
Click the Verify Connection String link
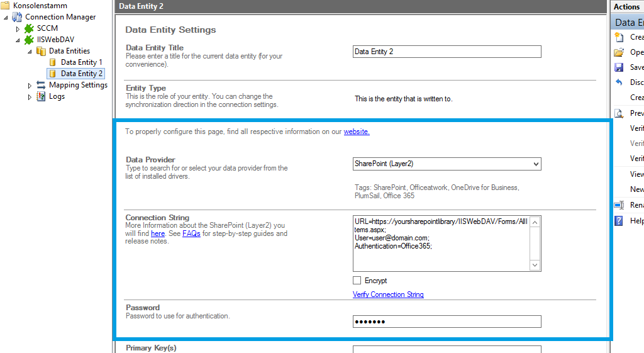[388, 294]
